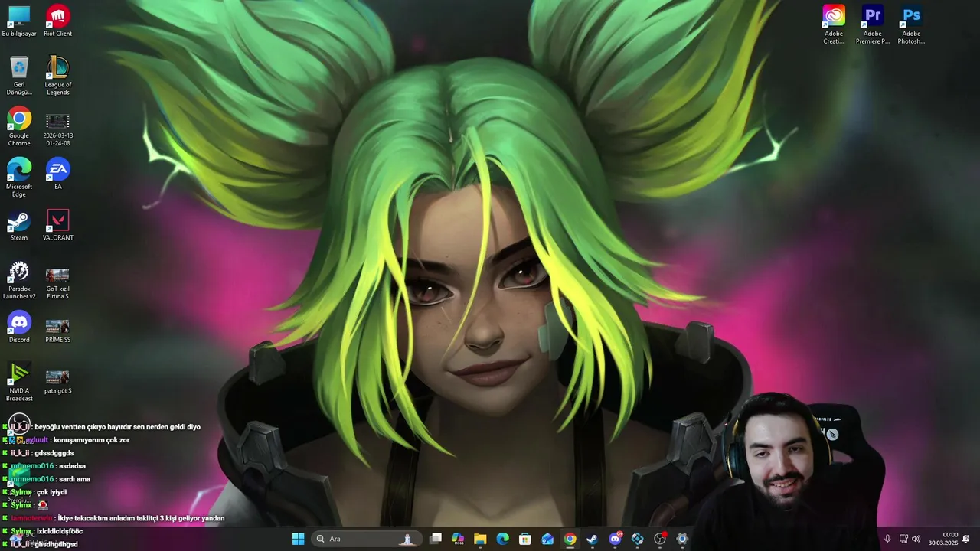Open the NVIDIA Broadcast shortcut
The height and width of the screenshot is (551, 980).
(x=19, y=382)
